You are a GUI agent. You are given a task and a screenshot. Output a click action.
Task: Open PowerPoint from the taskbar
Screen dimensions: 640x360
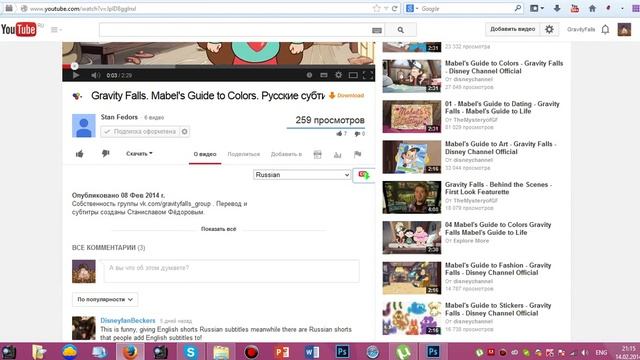click(x=282, y=352)
